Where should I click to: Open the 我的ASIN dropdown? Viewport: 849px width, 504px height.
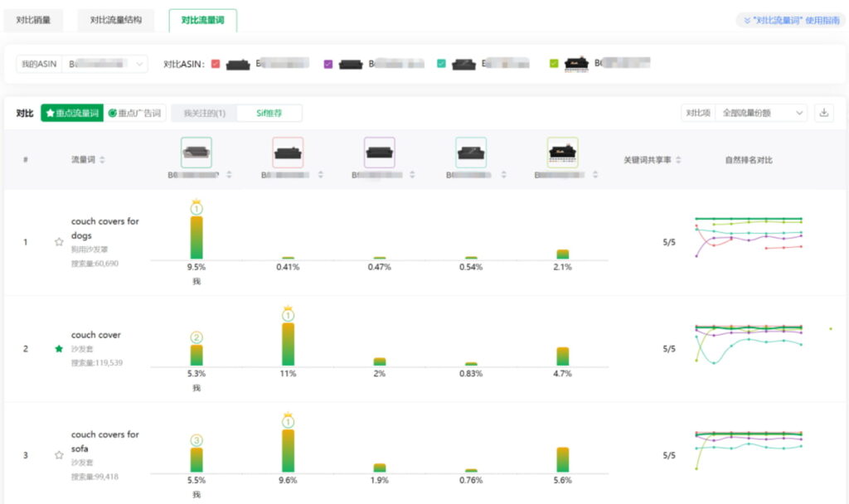point(106,64)
